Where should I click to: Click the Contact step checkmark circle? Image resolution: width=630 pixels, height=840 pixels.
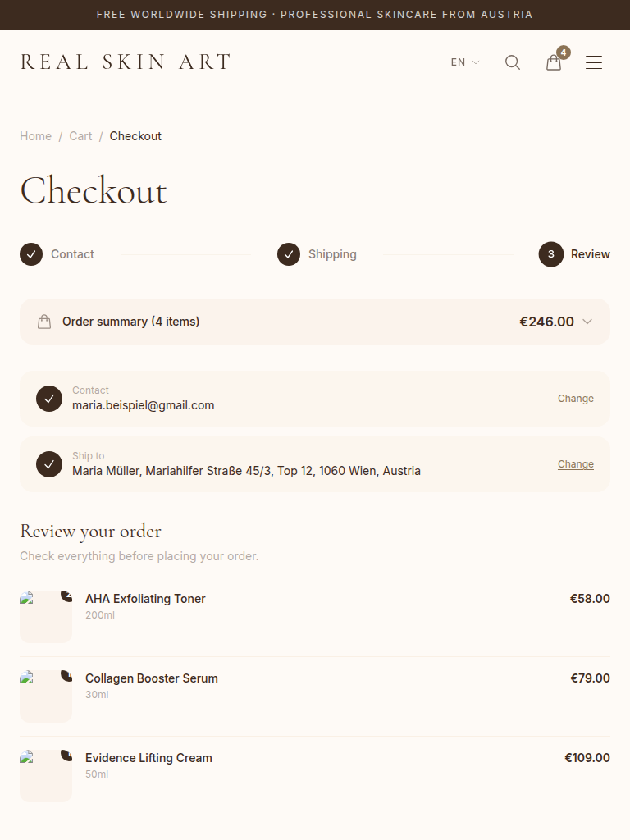[x=31, y=254]
